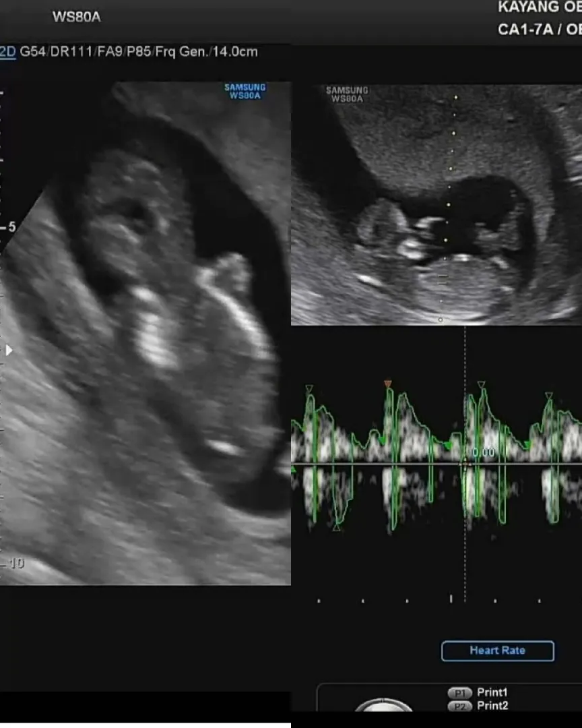Screen dimensions: 582x728
Task: Select the leftmost hollow peak triangle marker
Action: (309, 389)
